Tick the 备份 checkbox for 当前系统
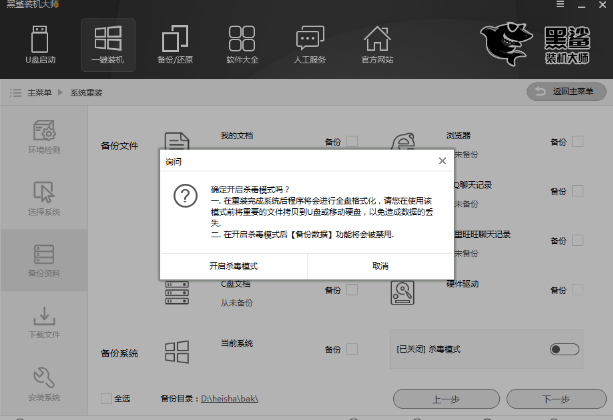The height and width of the screenshot is (420, 613). click(352, 349)
